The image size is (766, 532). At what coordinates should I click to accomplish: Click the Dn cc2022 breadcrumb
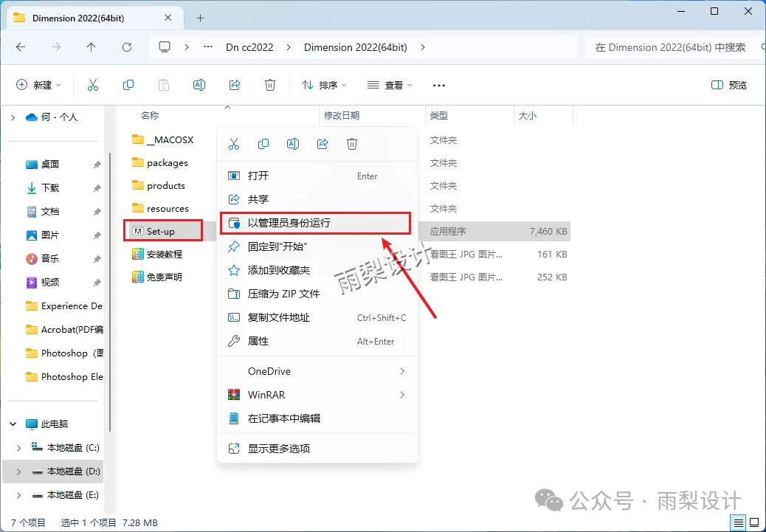(249, 47)
